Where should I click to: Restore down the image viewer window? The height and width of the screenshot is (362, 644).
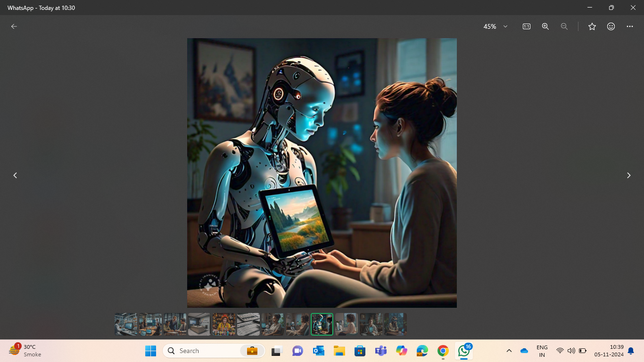tap(611, 8)
